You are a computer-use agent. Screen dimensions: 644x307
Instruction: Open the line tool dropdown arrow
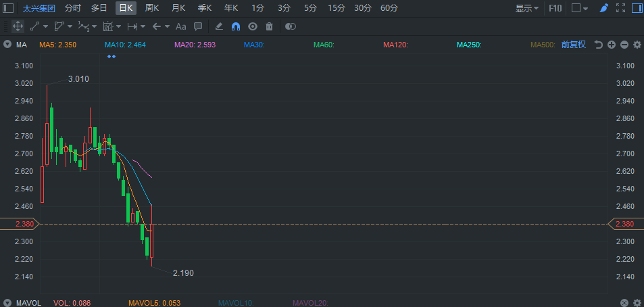click(x=45, y=26)
